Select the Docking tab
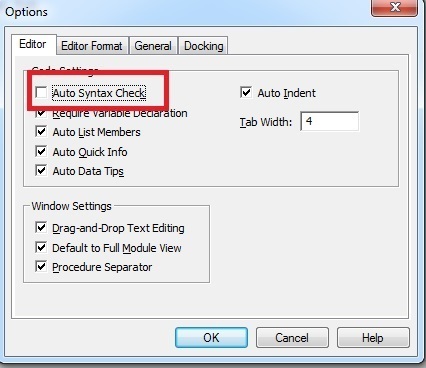Viewport: 426px width, 368px height. click(204, 46)
